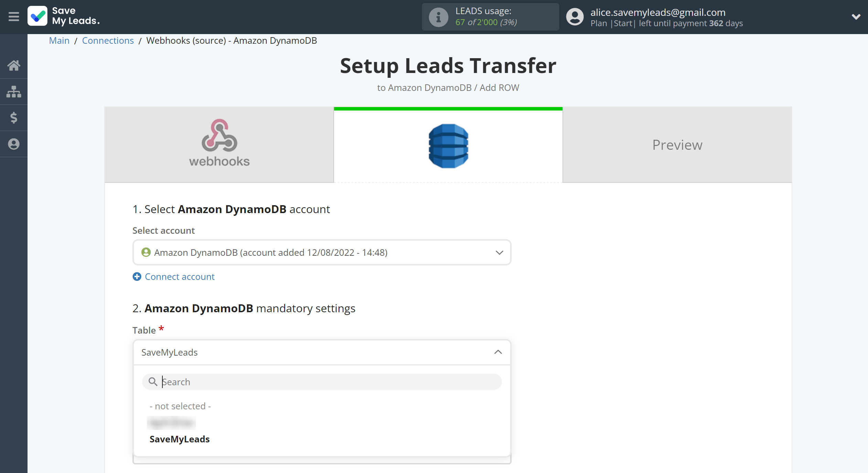Go to Connections breadcrumb link
Viewport: 868px width, 473px height.
pos(108,41)
